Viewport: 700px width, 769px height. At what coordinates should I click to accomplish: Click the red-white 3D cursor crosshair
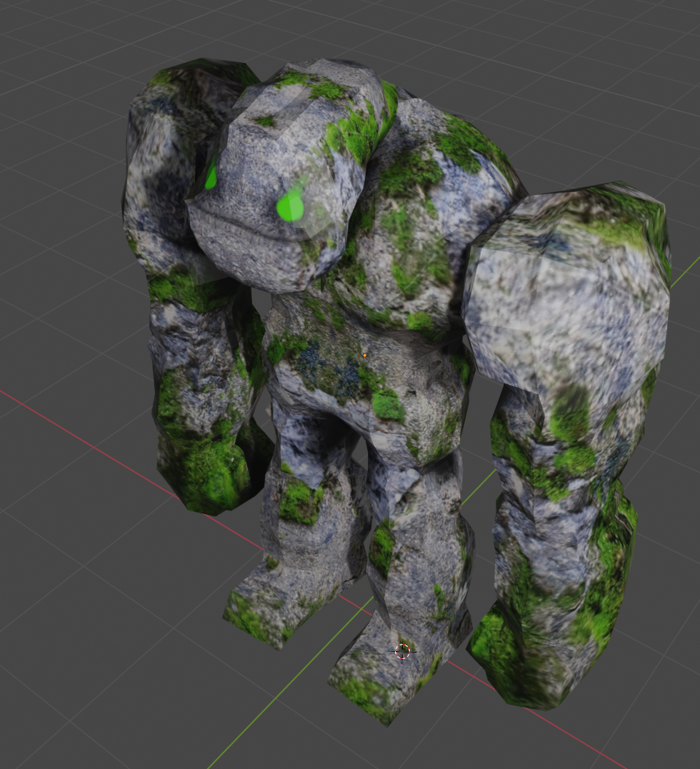(x=402, y=652)
